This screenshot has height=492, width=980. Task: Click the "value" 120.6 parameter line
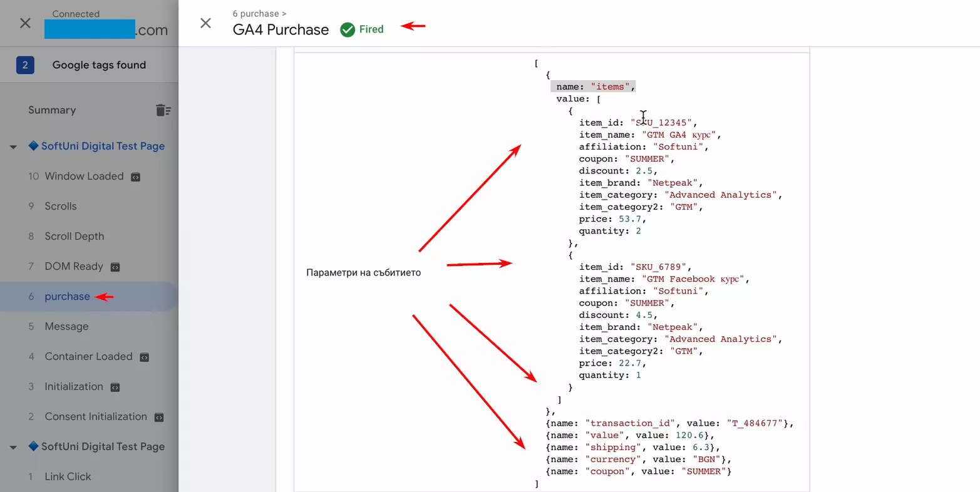(x=630, y=435)
